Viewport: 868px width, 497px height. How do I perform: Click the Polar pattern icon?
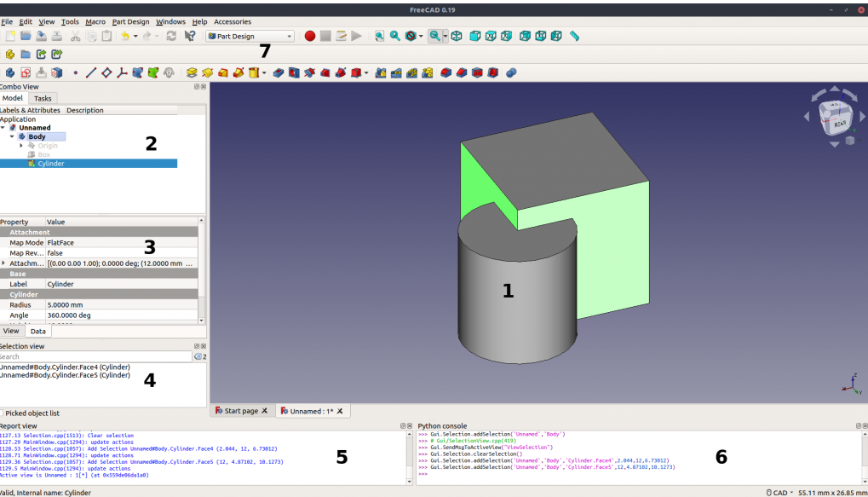tap(411, 72)
